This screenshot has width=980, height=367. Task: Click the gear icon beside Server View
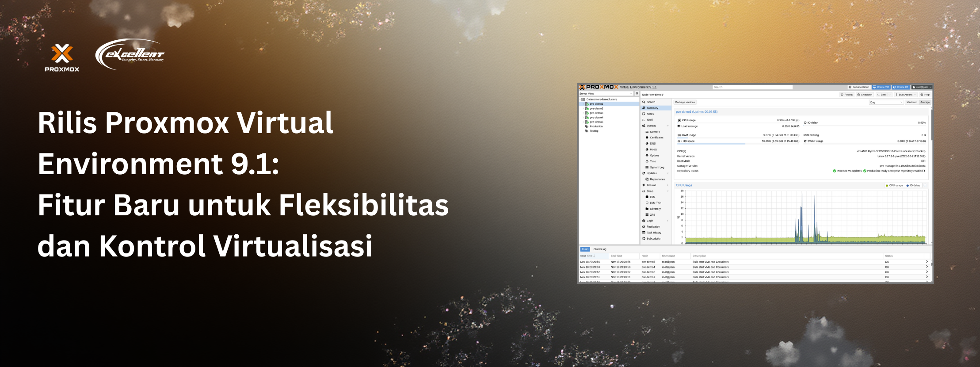[637, 93]
